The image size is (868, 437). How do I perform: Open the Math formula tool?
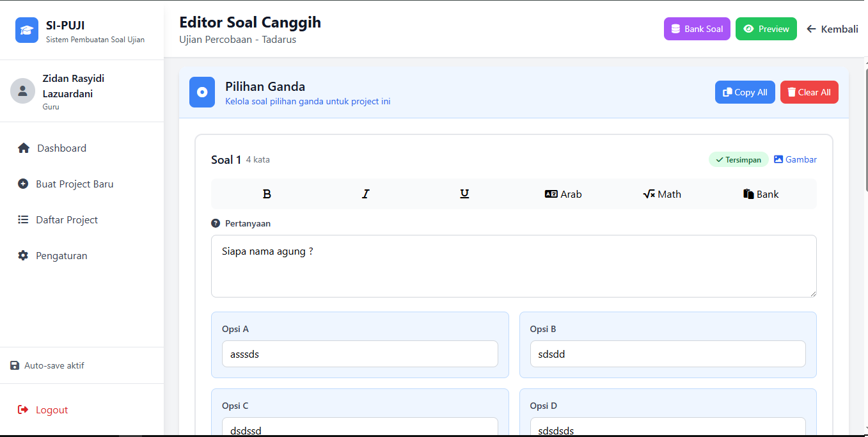(x=662, y=194)
